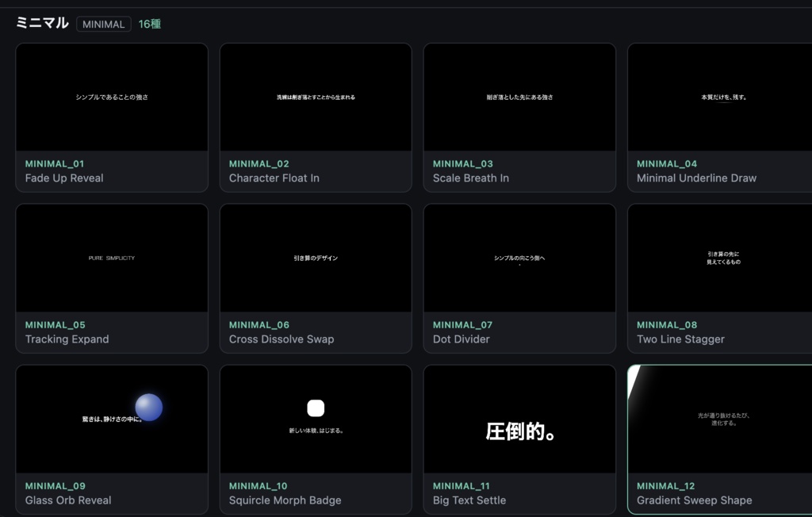Open the MINIMAL_01 Fade Up Reveal preview
812x517 pixels.
[x=112, y=98]
